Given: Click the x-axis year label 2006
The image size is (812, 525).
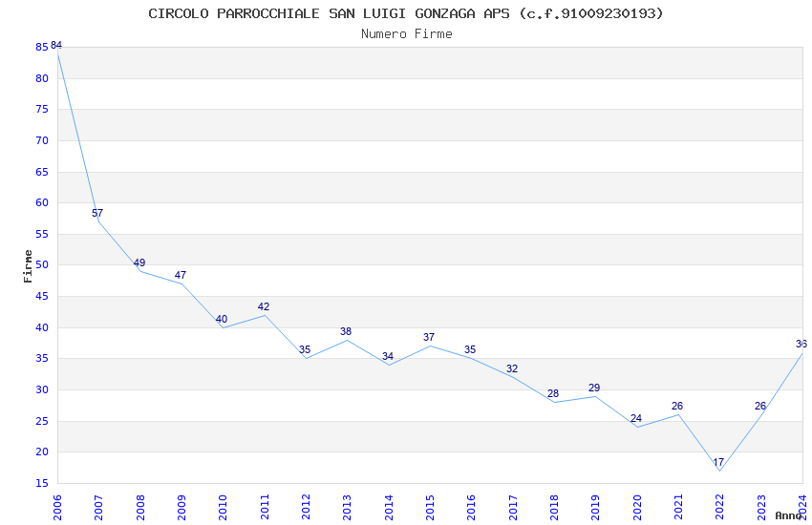Looking at the screenshot, I should [x=57, y=508].
